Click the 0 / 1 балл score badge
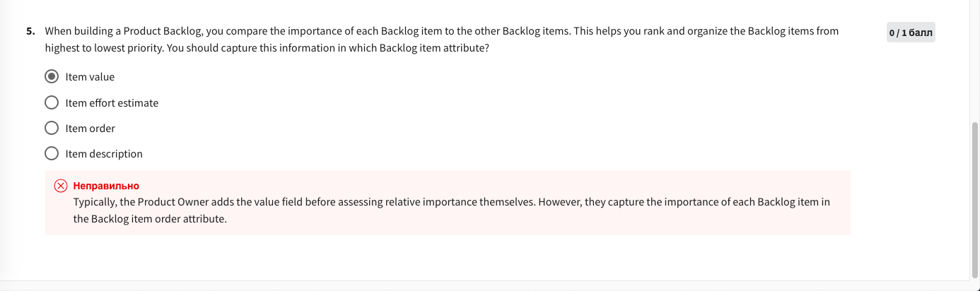Image resolution: width=980 pixels, height=291 pixels. 911,32
